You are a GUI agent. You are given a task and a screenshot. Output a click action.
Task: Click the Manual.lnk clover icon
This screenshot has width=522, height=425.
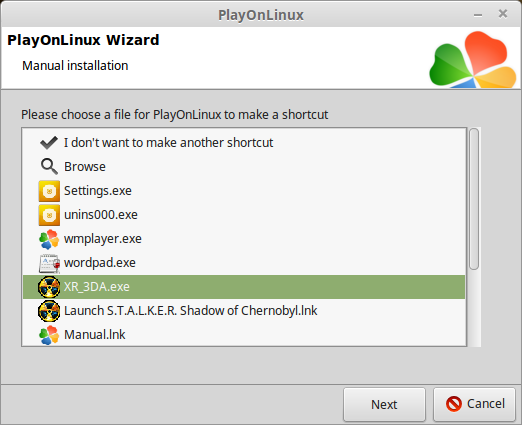point(49,335)
